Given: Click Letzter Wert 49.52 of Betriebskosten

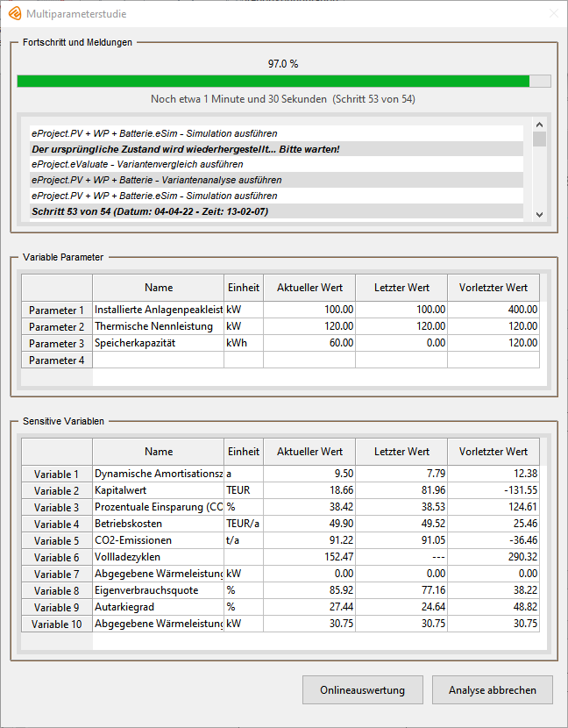Looking at the screenshot, I should point(401,524).
